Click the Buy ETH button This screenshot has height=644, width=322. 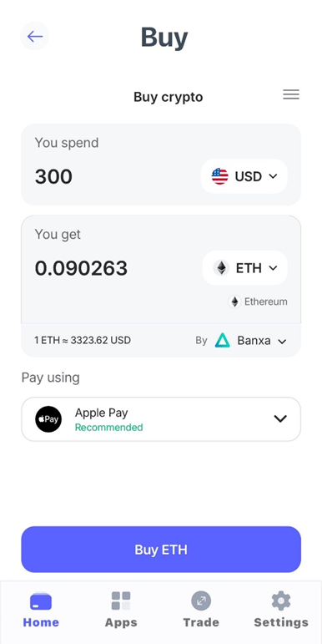(161, 549)
